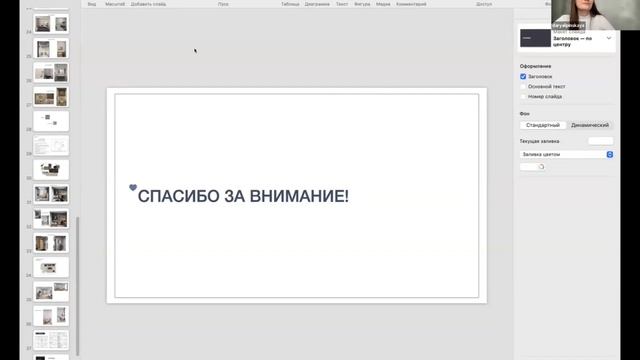Screen dimensions: 640x360
Task: Click the Текущая заливка label
Action: tap(539, 141)
